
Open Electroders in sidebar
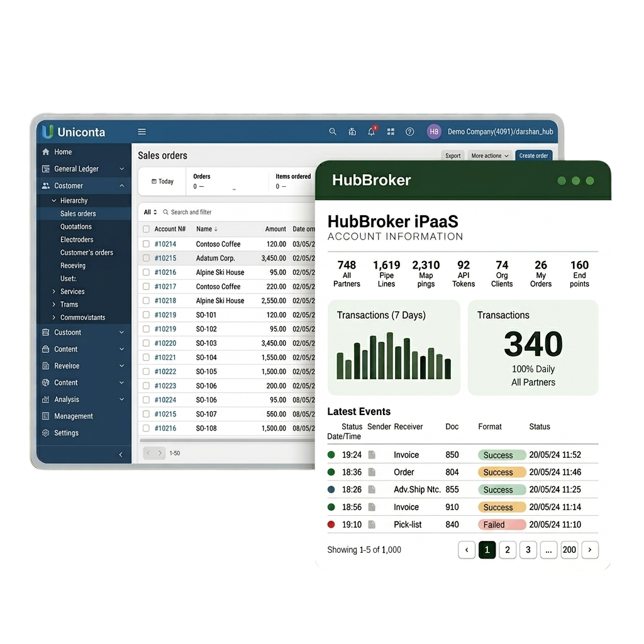(77, 240)
